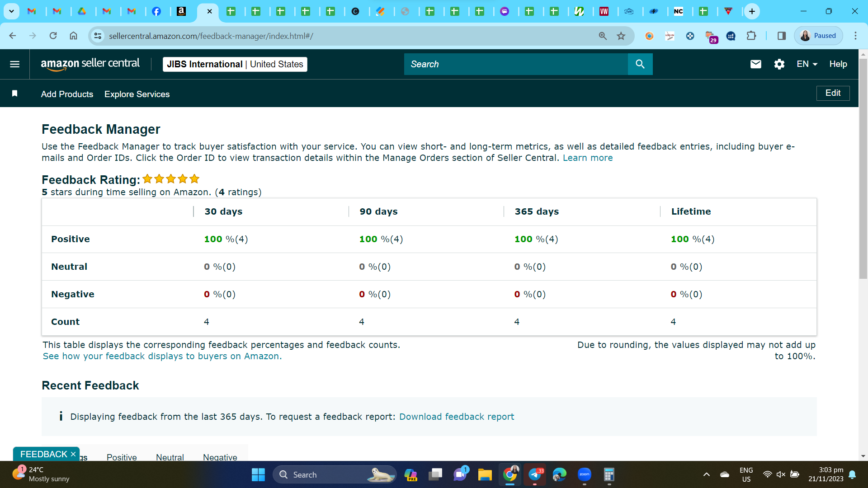Click the Edit button
The image size is (868, 488).
click(x=833, y=93)
